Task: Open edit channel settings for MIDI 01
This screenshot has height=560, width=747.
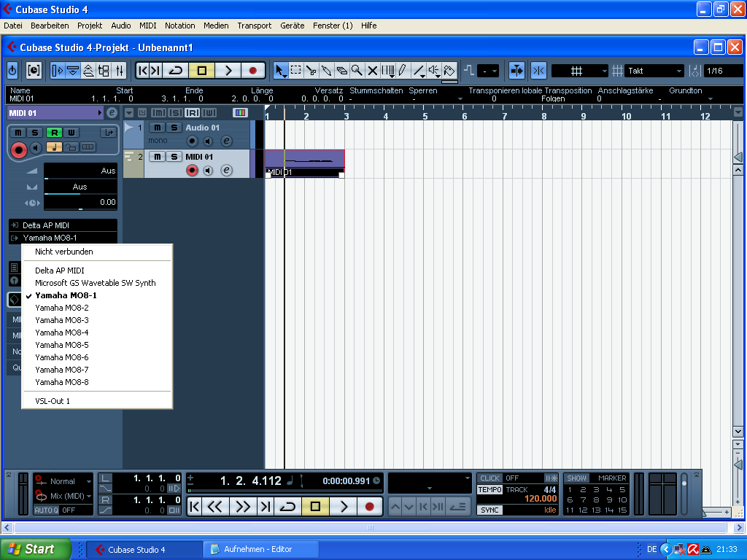Action: click(227, 170)
